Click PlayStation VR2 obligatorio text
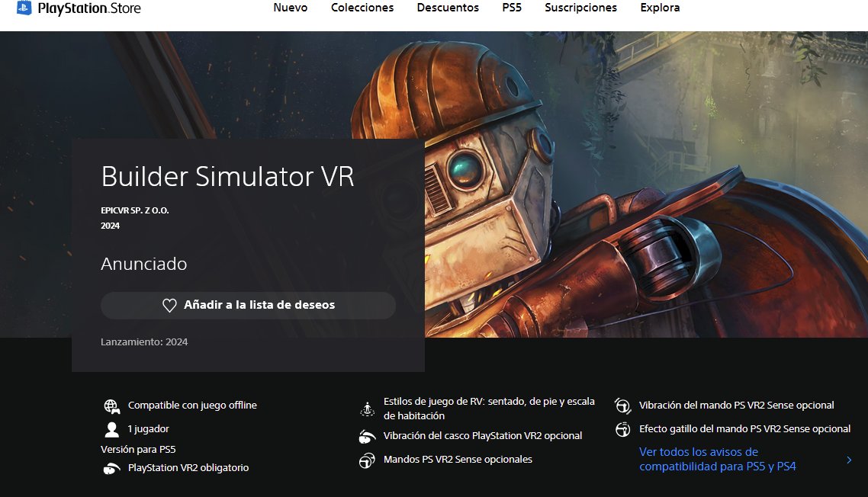 [x=188, y=468]
